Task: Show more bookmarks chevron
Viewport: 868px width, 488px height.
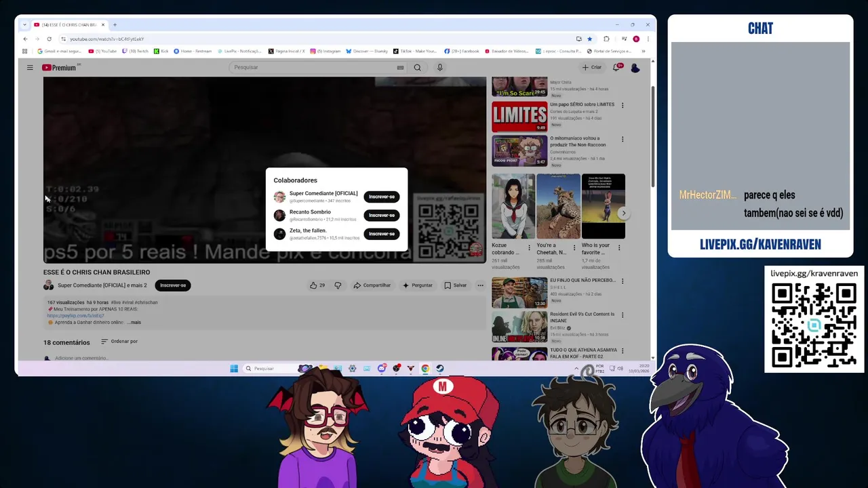Action: [x=643, y=51]
